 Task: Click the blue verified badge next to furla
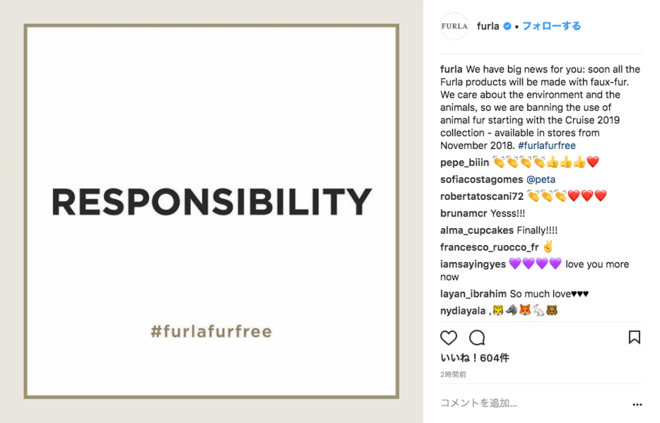click(x=507, y=26)
